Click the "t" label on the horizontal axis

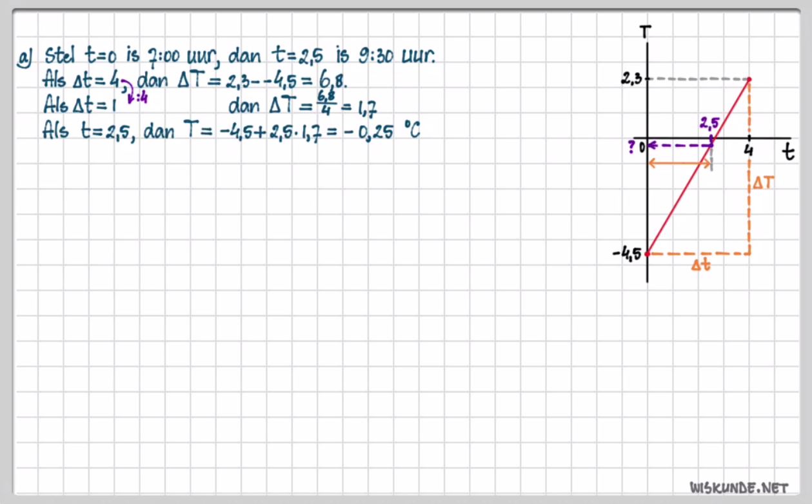788,152
